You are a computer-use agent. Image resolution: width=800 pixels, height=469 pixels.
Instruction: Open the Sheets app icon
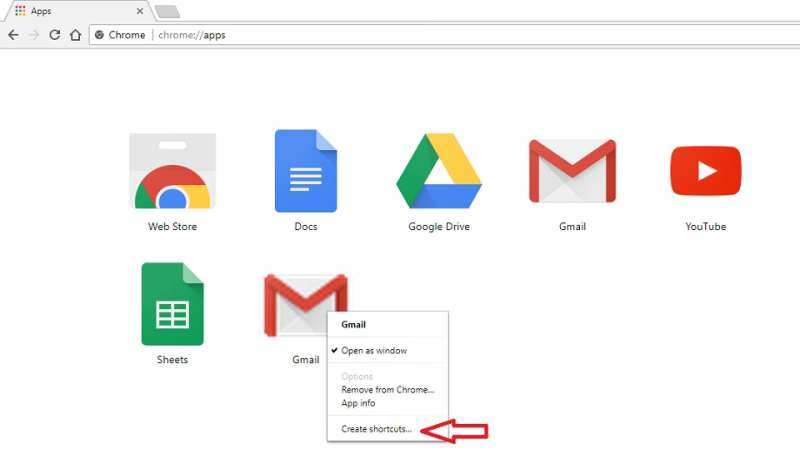[x=172, y=304]
